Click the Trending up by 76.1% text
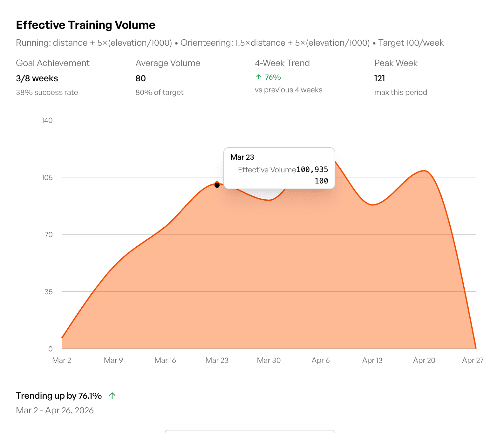This screenshot has height=433, width=504. pos(59,396)
